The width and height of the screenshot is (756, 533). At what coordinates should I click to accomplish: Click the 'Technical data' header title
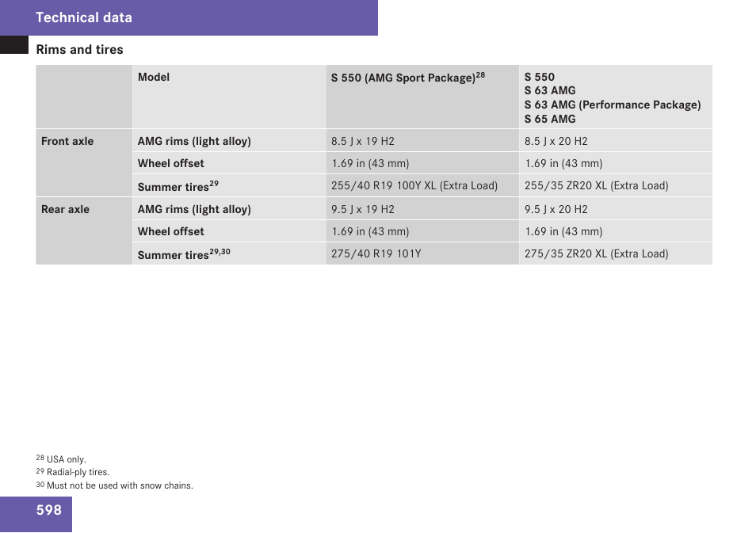click(83, 17)
